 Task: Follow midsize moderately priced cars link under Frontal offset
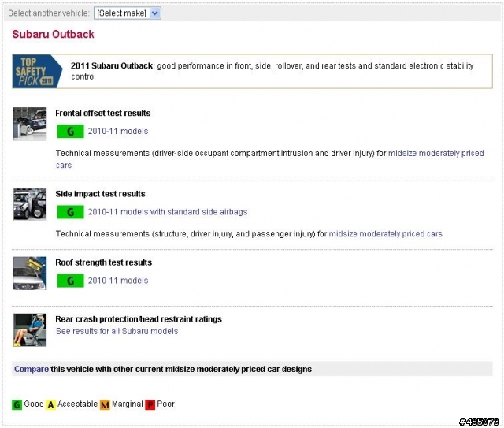[x=435, y=153]
